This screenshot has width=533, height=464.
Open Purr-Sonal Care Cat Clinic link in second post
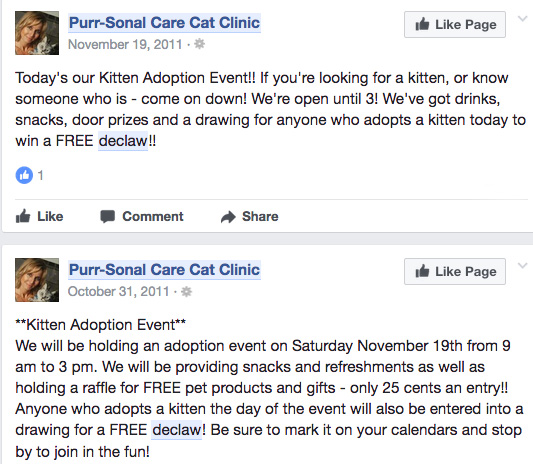click(165, 270)
